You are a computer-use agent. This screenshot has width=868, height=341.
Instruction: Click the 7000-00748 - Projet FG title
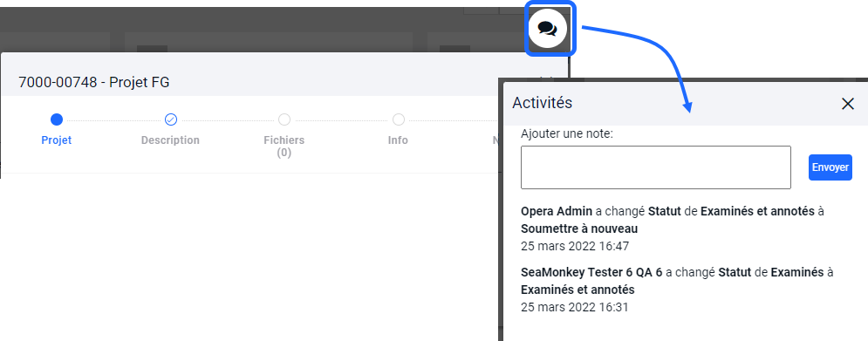94,83
